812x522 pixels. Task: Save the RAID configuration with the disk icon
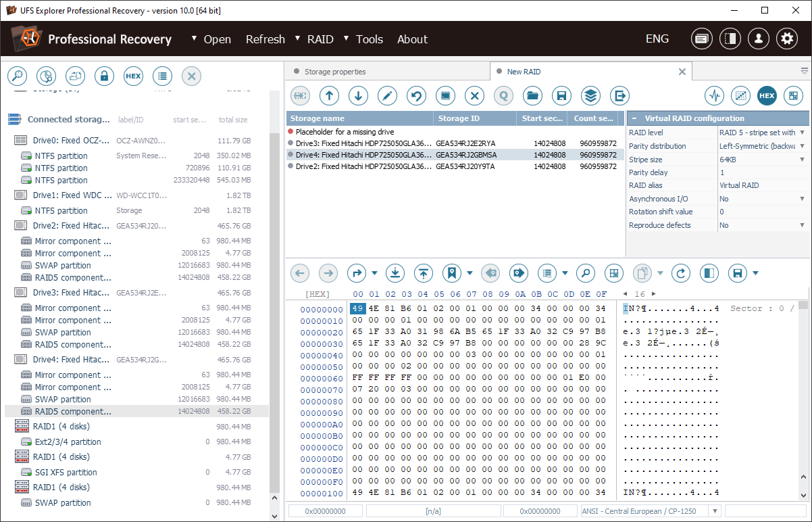pyautogui.click(x=561, y=96)
